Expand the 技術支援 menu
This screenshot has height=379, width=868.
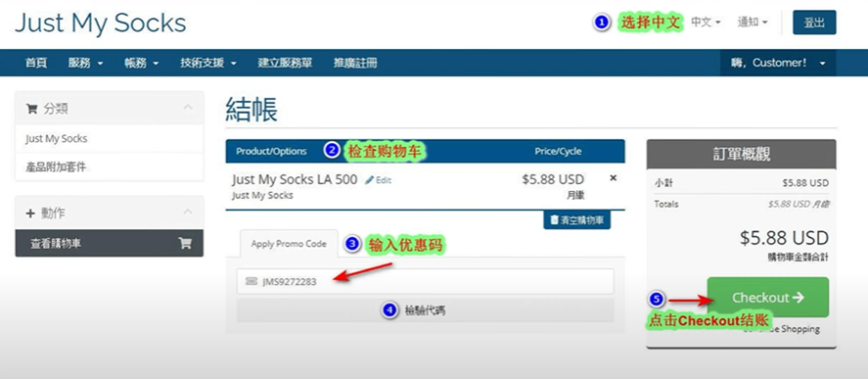[x=208, y=63]
